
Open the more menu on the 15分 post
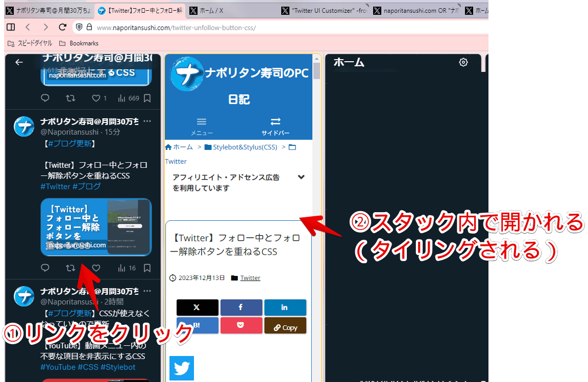[x=148, y=121]
